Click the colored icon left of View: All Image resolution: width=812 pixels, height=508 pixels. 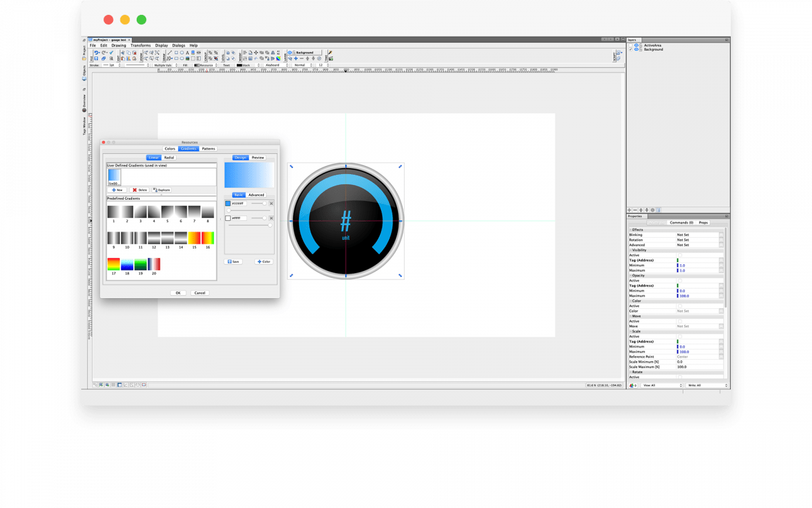coord(631,385)
